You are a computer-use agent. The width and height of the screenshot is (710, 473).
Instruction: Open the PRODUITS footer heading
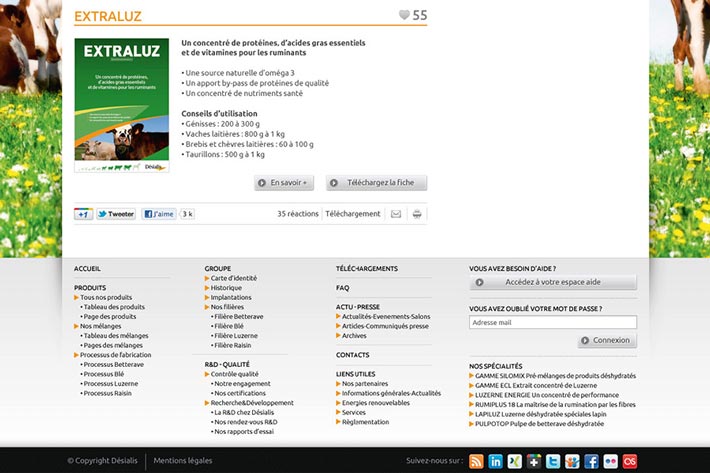90,287
